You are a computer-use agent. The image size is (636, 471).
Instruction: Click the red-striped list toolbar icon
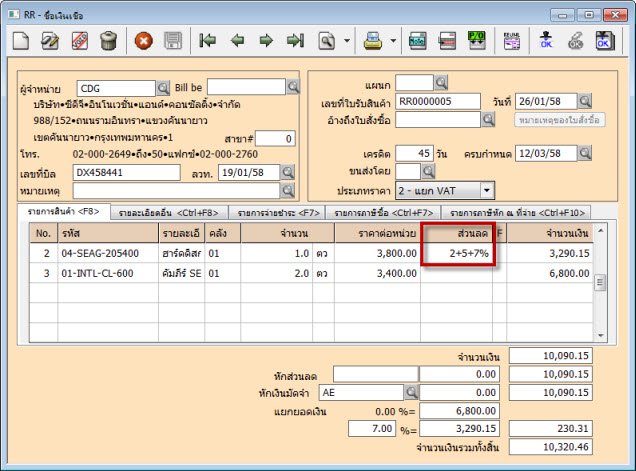pyautogui.click(x=447, y=41)
